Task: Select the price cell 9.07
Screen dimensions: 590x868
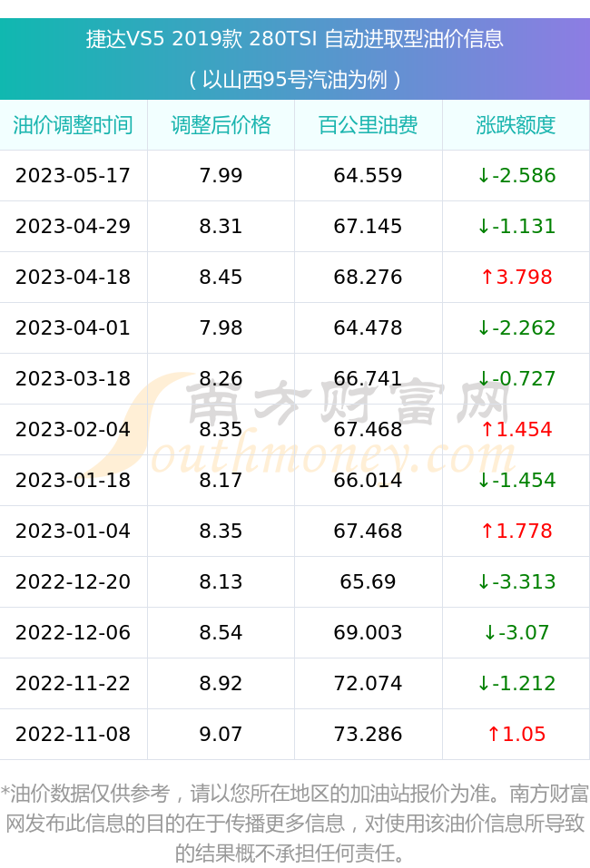Action: tap(221, 734)
